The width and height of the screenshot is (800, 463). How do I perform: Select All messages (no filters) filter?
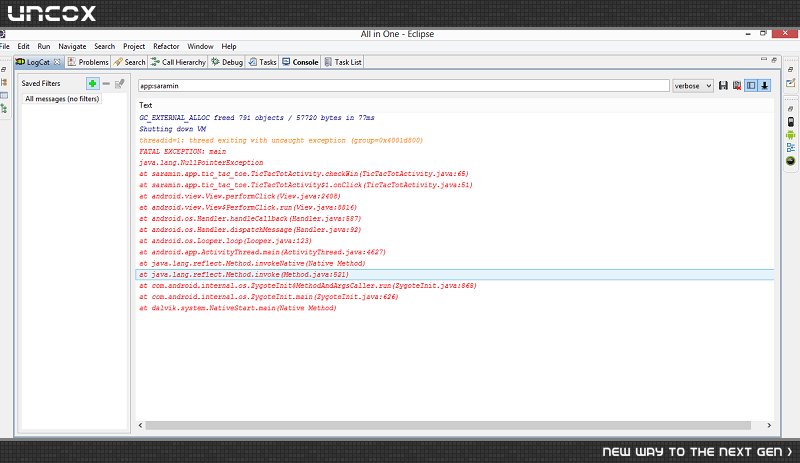pyautogui.click(x=62, y=99)
